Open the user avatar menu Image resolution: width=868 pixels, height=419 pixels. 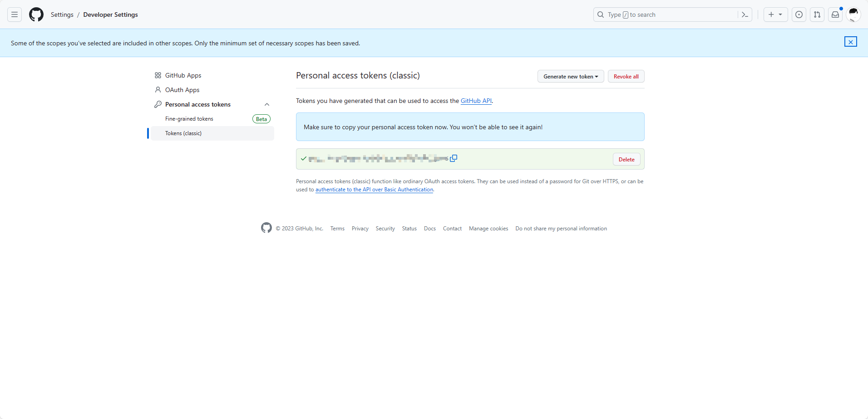[x=853, y=15]
